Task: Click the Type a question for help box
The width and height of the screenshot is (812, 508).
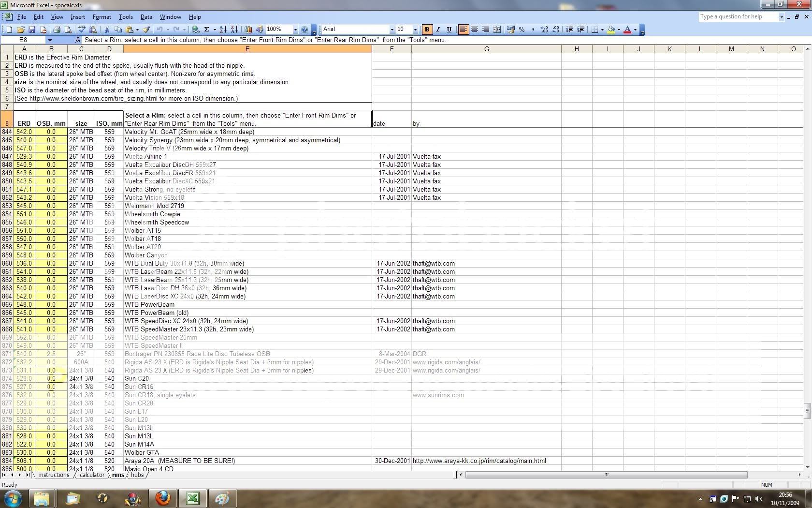Action: (738, 16)
